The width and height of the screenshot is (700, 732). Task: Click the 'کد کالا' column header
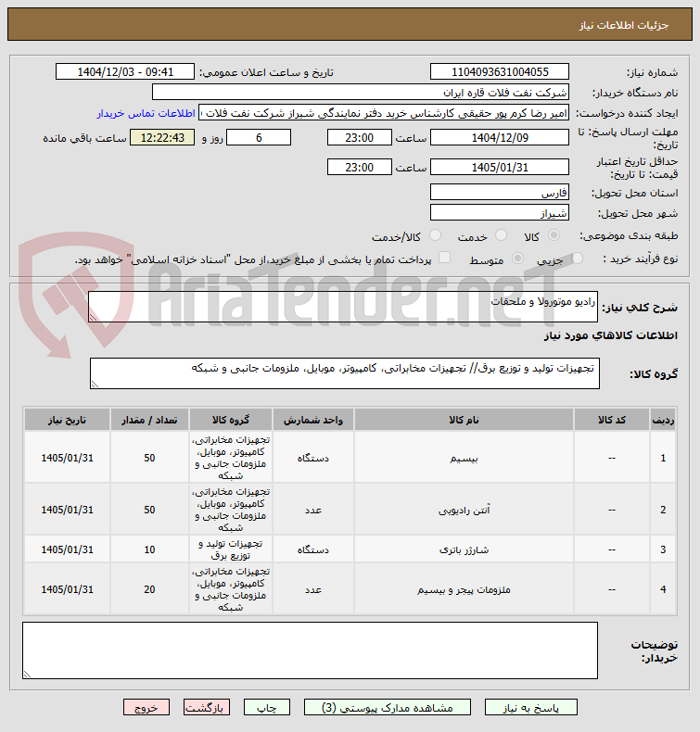(x=612, y=420)
